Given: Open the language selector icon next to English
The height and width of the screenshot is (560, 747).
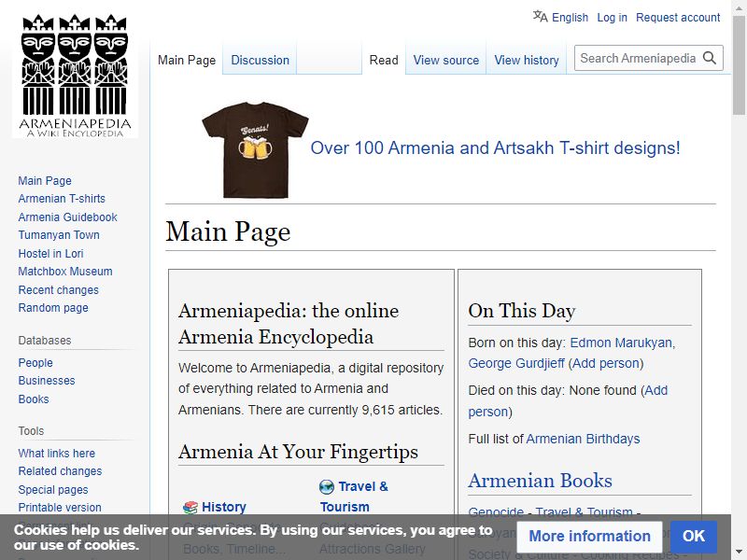Looking at the screenshot, I should [x=541, y=17].
